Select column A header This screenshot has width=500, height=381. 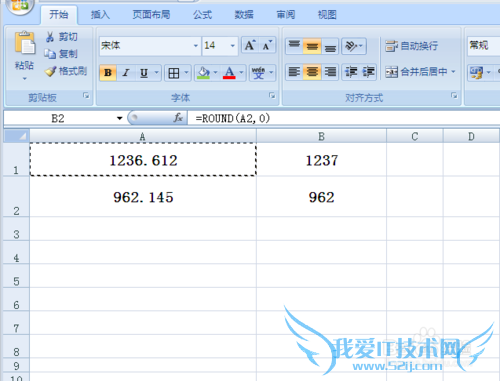click(x=143, y=136)
